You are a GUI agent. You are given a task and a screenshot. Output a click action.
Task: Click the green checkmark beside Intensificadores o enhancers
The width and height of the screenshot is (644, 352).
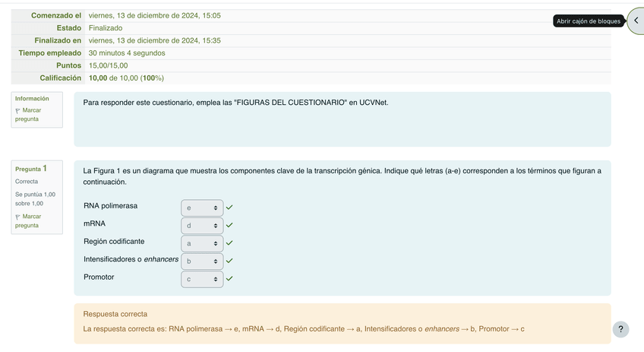point(229,261)
